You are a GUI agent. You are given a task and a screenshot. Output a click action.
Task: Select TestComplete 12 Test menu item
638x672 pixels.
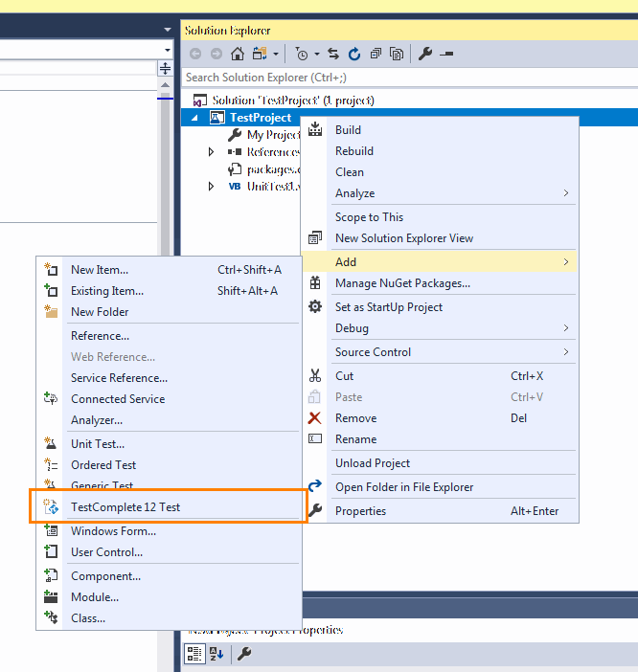coord(125,507)
